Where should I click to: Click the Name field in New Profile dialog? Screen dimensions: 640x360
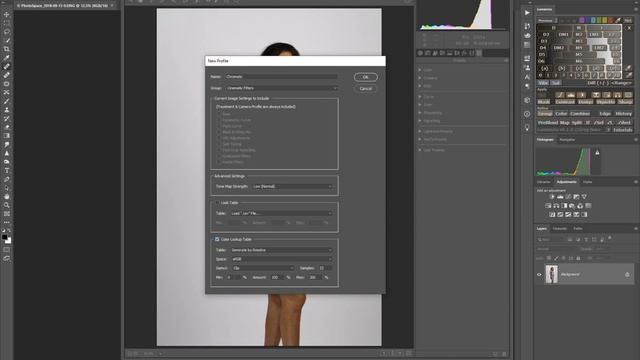281,77
